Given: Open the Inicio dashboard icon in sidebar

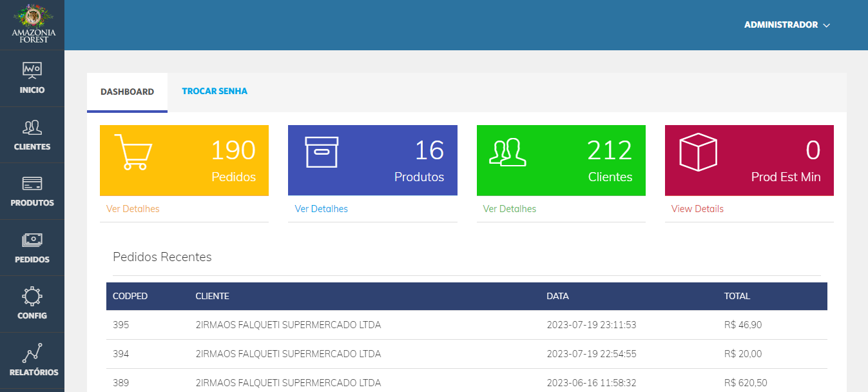Looking at the screenshot, I should click(32, 70).
